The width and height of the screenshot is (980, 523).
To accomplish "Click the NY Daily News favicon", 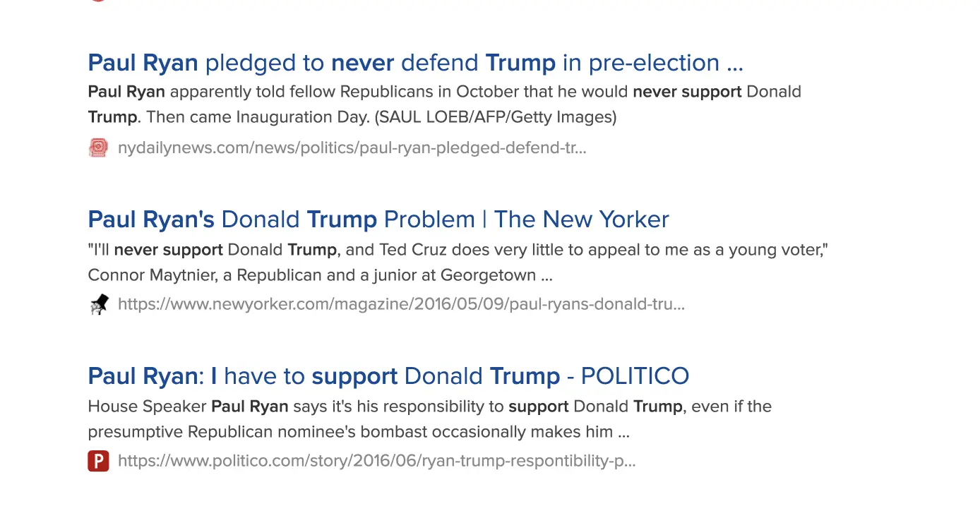I will (98, 148).
